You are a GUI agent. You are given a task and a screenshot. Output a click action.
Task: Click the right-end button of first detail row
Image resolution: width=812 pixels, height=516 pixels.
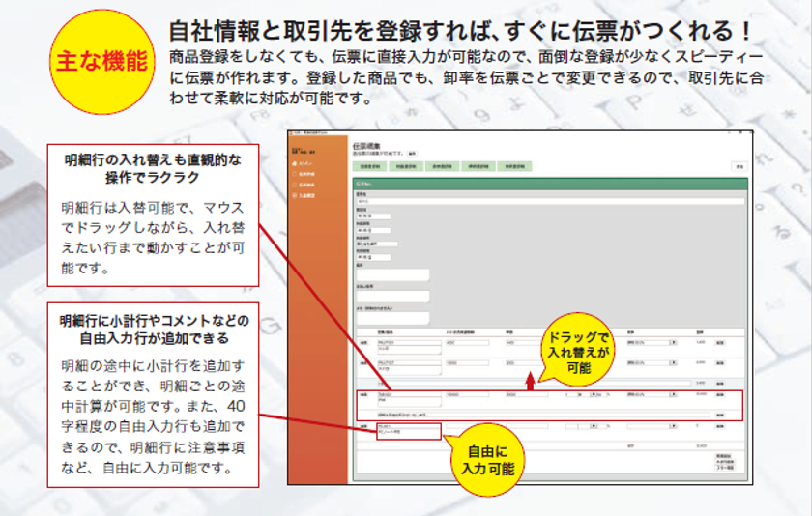point(720,343)
